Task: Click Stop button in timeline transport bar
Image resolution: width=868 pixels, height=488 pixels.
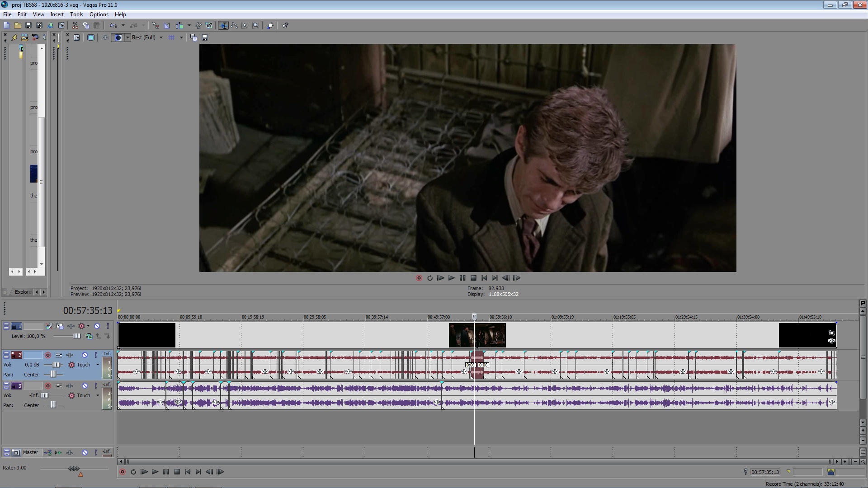Action: point(177,472)
